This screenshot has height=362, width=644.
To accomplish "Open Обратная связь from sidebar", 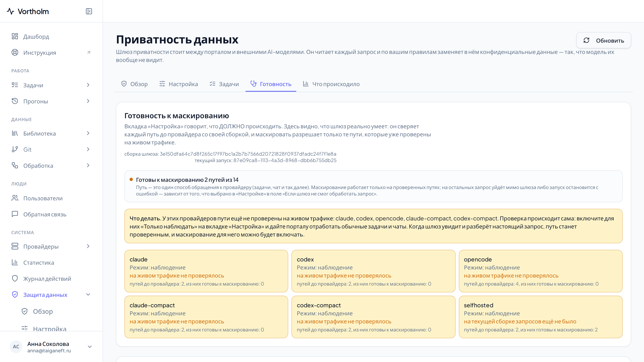I will (x=51, y=214).
